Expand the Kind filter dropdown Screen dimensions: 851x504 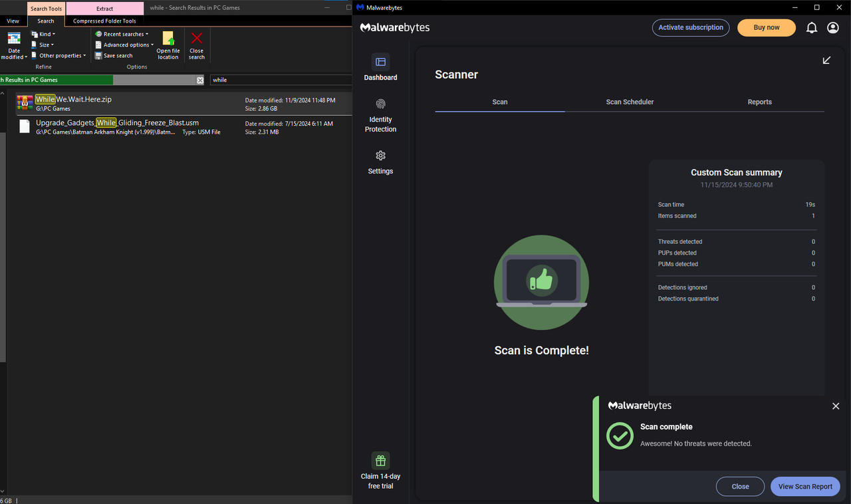[43, 34]
